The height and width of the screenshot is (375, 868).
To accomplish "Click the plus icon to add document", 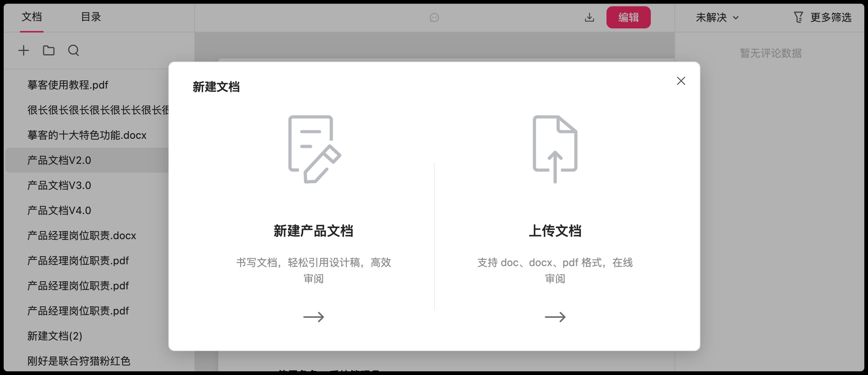I will coord(24,51).
